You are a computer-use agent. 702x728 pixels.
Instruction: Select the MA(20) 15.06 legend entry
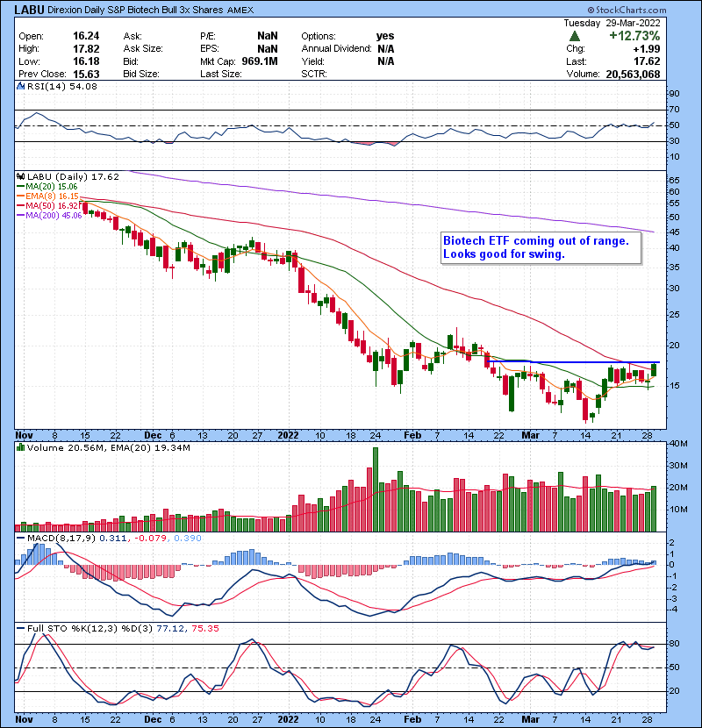click(47, 186)
